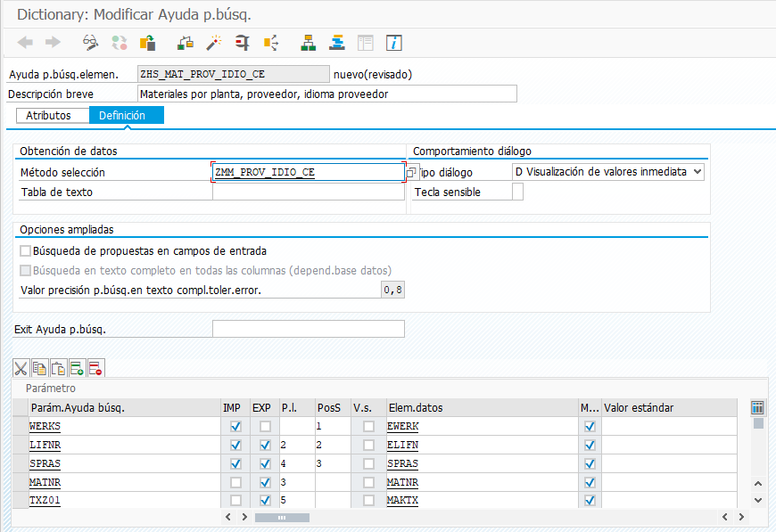The image size is (776, 532).
Task: Click the Descripción breve text field
Action: click(x=327, y=94)
